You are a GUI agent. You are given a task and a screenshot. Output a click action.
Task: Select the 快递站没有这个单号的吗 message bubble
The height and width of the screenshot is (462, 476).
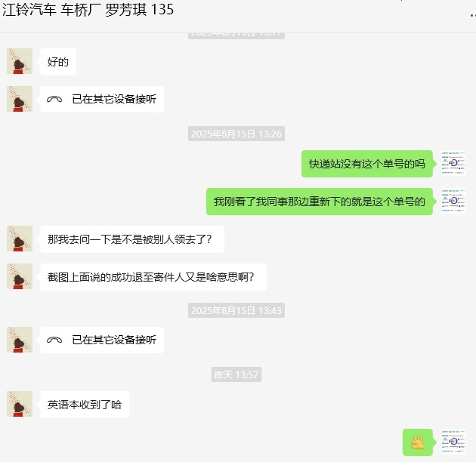[x=367, y=164]
